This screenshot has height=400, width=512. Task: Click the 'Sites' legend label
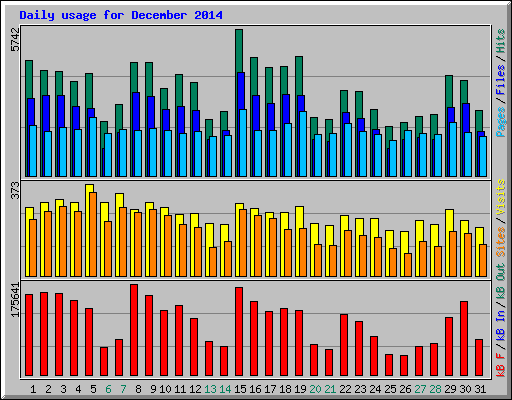tap(501, 242)
